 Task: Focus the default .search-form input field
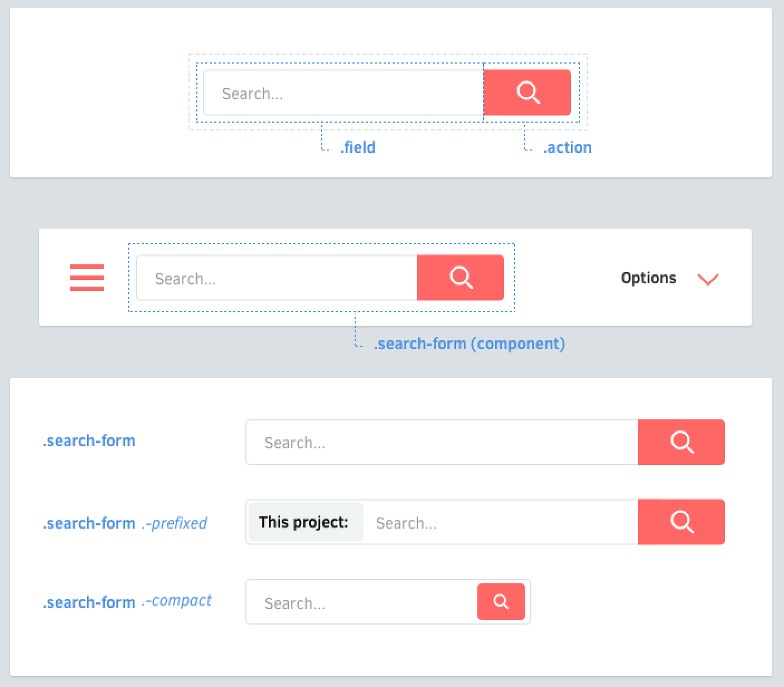(x=442, y=442)
